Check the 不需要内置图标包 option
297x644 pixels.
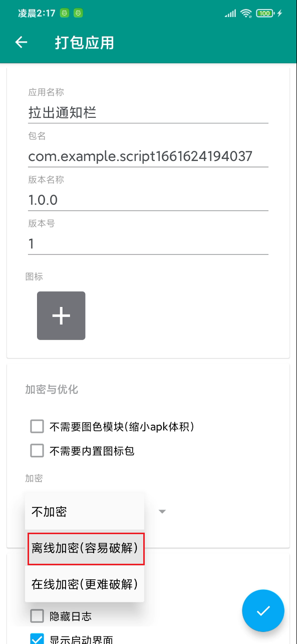pos(37,450)
